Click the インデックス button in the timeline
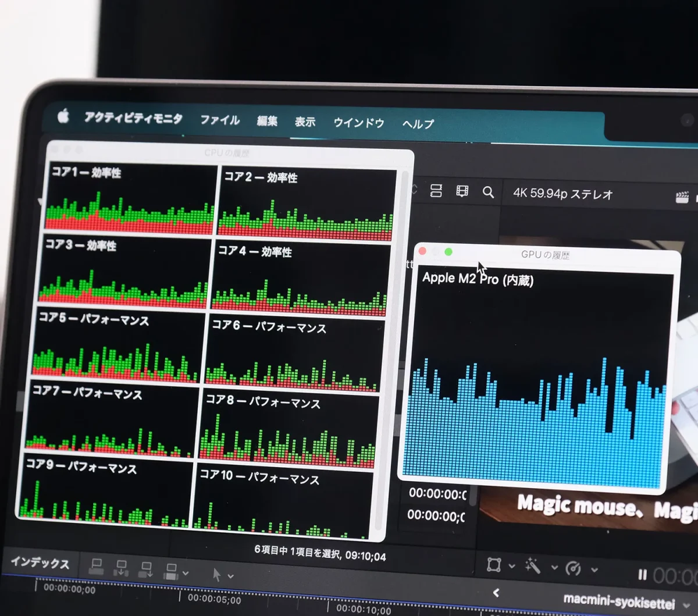The width and height of the screenshot is (698, 616). point(40,562)
